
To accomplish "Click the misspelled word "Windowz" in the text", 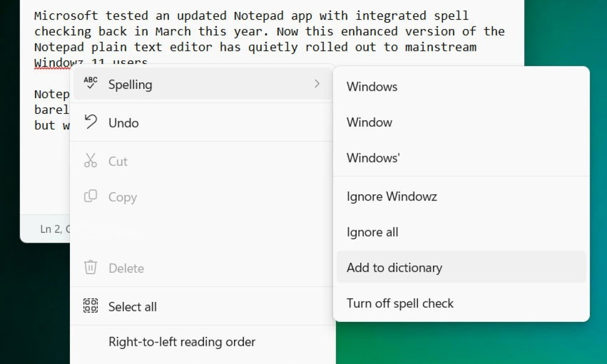I will pyautogui.click(x=59, y=63).
